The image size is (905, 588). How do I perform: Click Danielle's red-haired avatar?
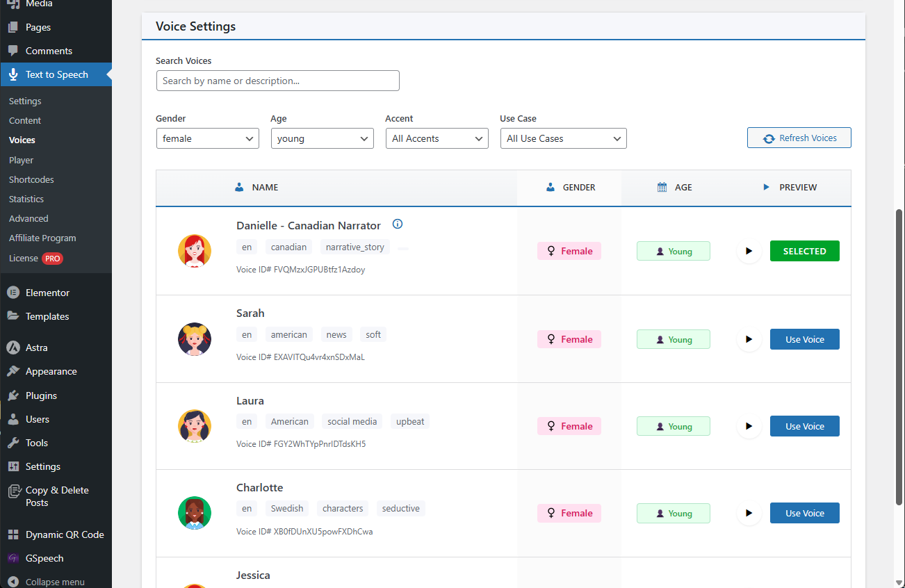pyautogui.click(x=195, y=251)
